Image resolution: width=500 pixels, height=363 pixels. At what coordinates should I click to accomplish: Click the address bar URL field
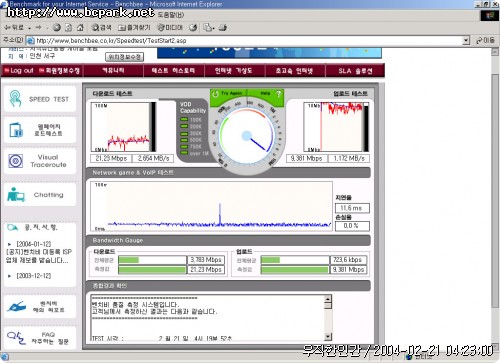click(248, 41)
